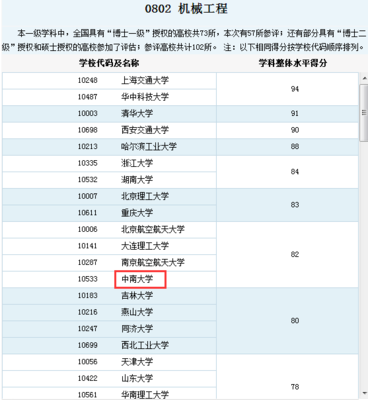Viewport: 368px width, 400px height.
Task: Click school code 10247
Action: [88, 329]
